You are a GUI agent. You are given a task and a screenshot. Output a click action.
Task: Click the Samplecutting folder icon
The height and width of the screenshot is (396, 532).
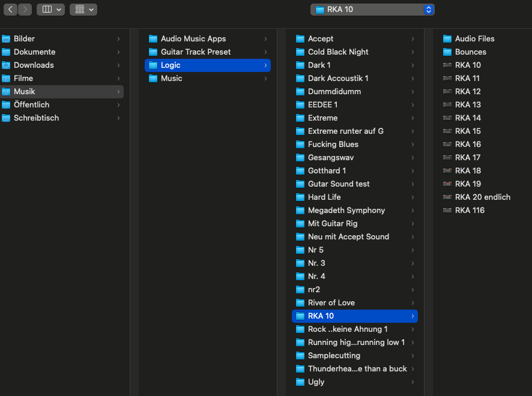(300, 355)
